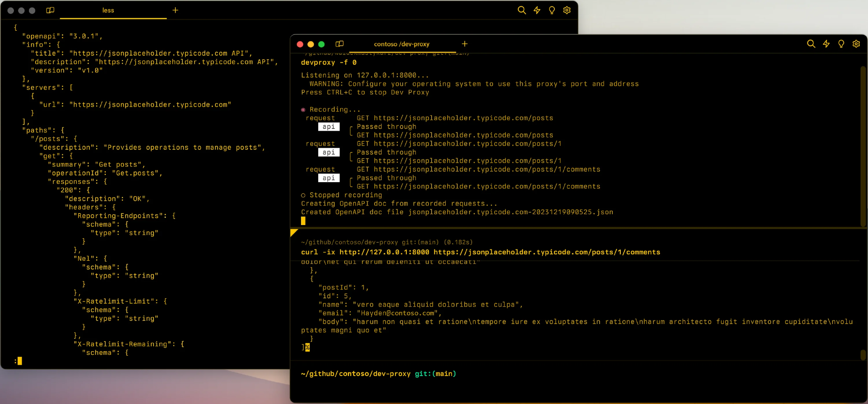Click the first 'api' label under posts request
868x404 pixels.
[329, 127]
